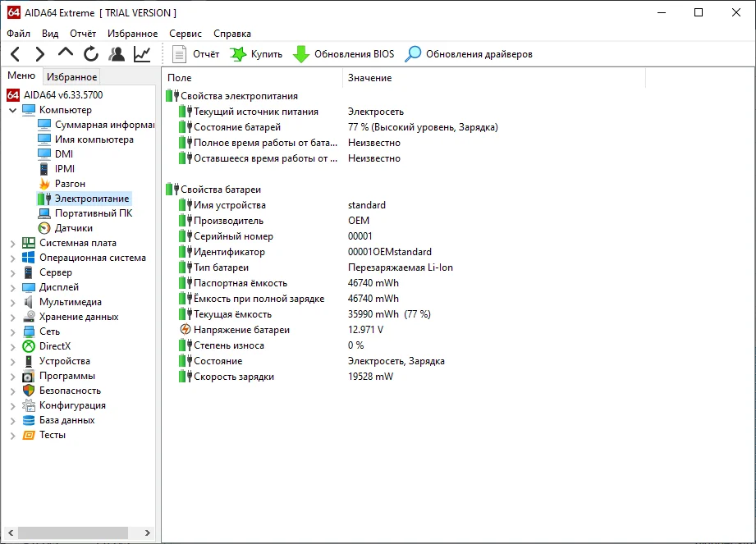Refresh the page with the circular arrow icon

(90, 54)
